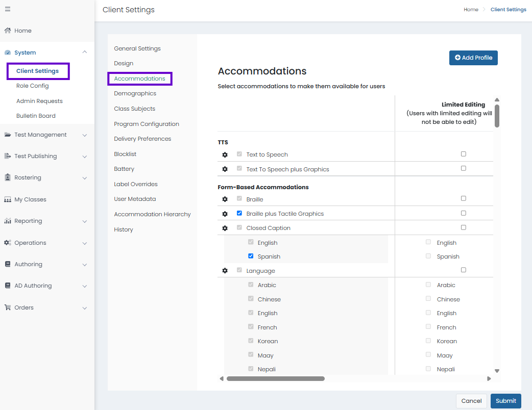Click the Add Profile button
The width and height of the screenshot is (532, 410).
tap(473, 58)
